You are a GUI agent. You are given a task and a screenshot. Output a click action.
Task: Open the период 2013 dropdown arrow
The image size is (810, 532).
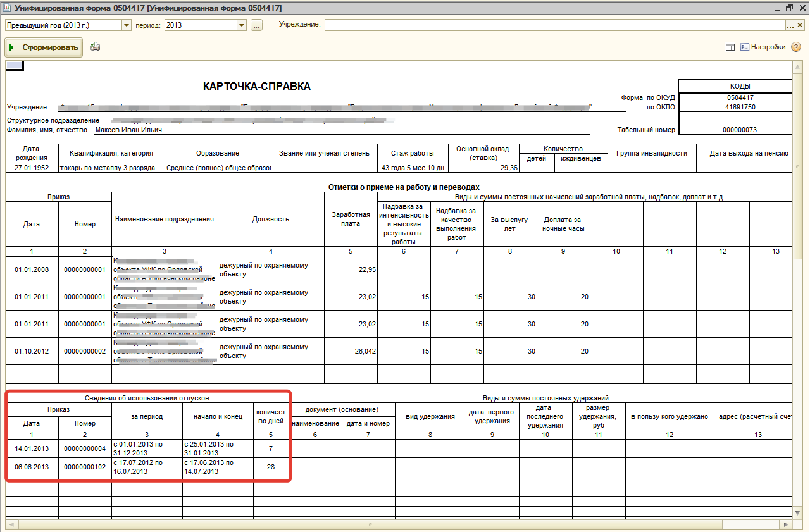point(242,25)
